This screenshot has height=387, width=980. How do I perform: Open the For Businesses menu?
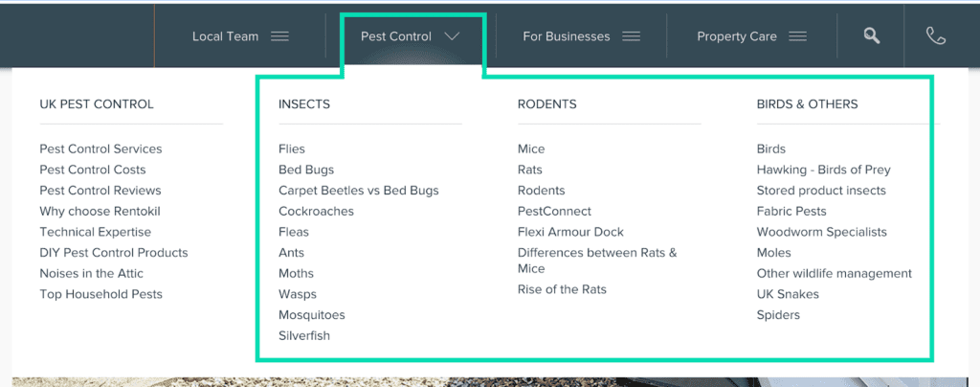(x=567, y=36)
